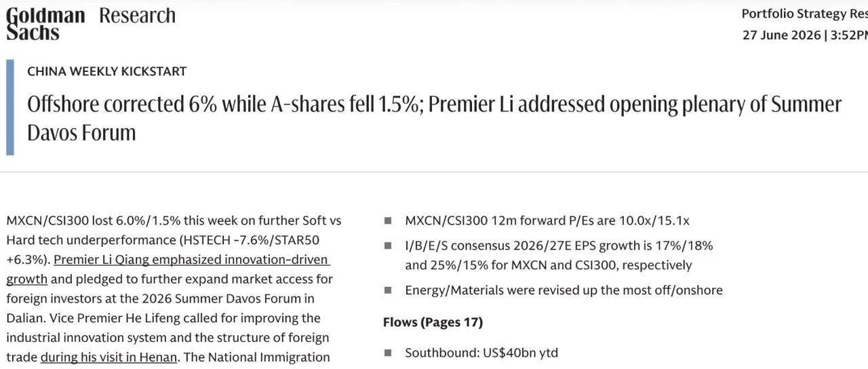Click the Flows (Pages 17) heading
The height and width of the screenshot is (369, 868).
click(433, 322)
